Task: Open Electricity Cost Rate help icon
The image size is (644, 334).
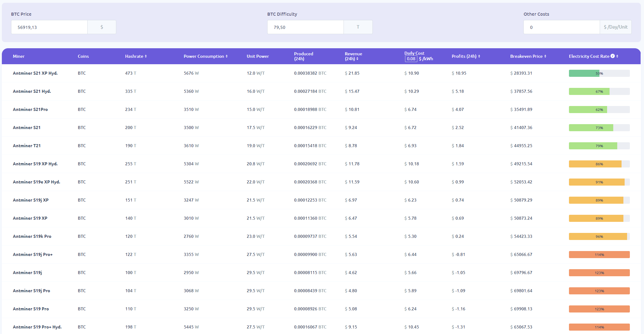Action: coord(613,56)
